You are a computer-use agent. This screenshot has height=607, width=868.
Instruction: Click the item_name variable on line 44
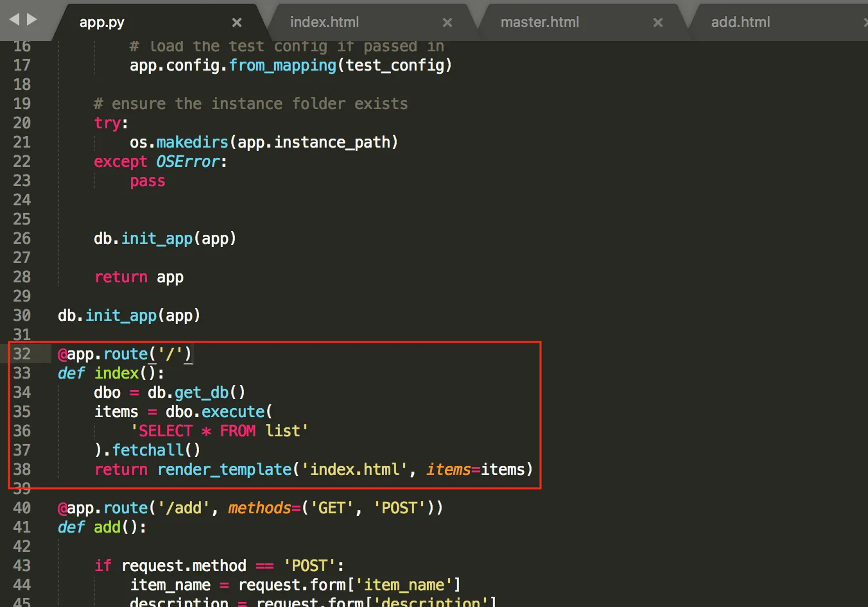[x=170, y=585]
